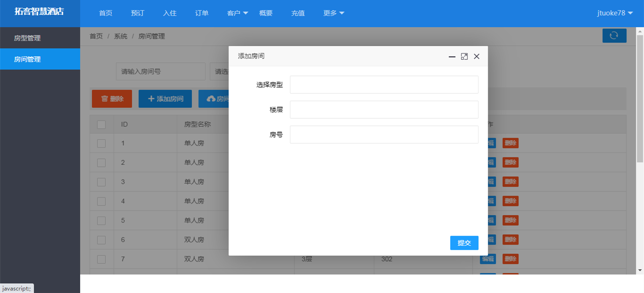
Task: Expand the 更多 menu dropdown
Action: click(x=334, y=13)
